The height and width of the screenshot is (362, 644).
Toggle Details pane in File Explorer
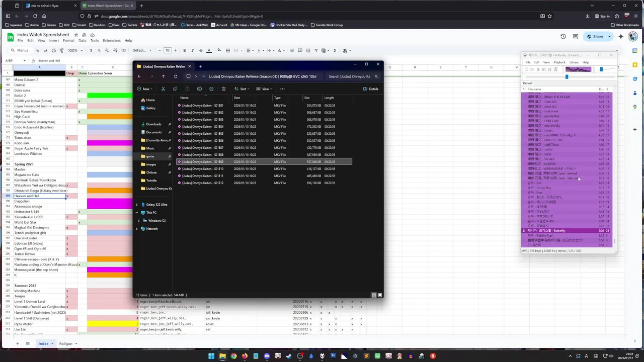point(371,89)
